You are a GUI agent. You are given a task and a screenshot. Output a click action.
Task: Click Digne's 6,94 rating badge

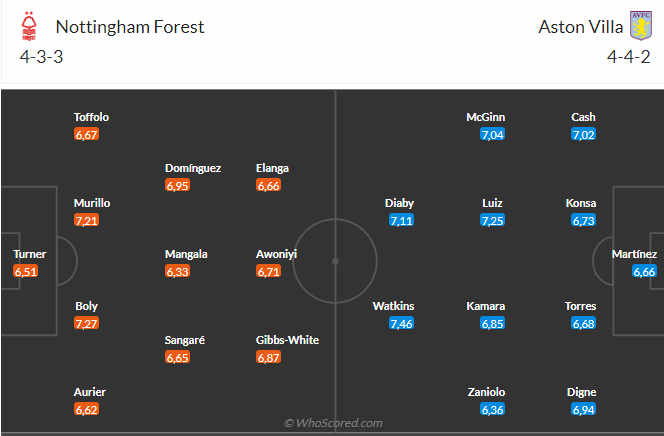point(584,409)
